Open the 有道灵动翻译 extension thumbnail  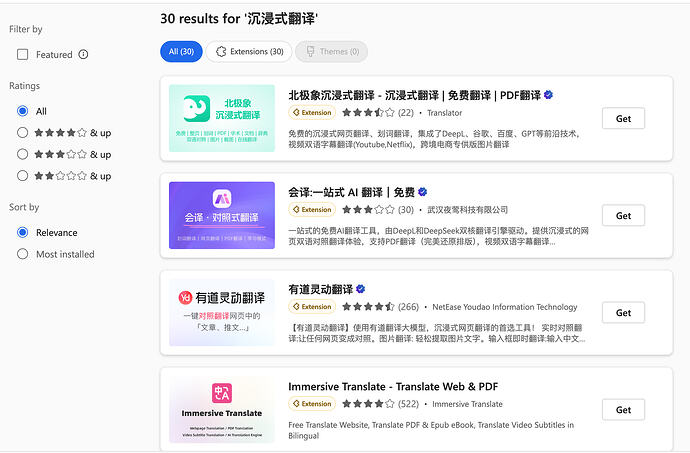point(221,312)
